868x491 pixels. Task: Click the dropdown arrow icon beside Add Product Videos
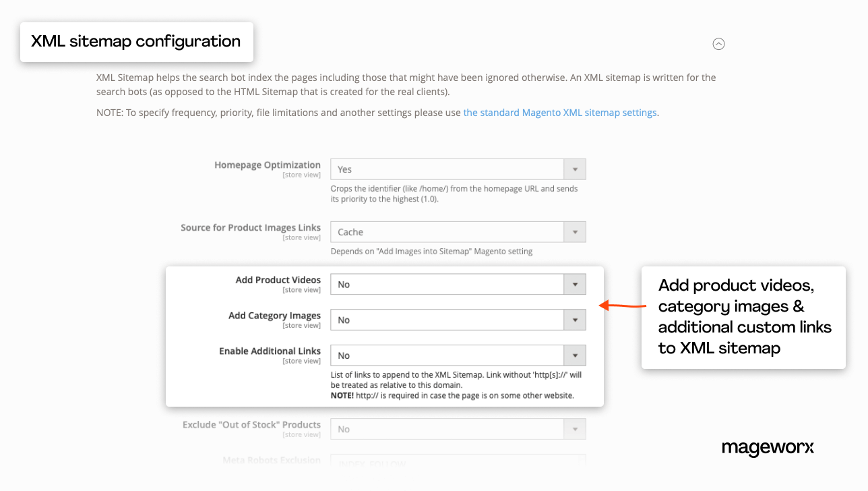[x=575, y=284]
